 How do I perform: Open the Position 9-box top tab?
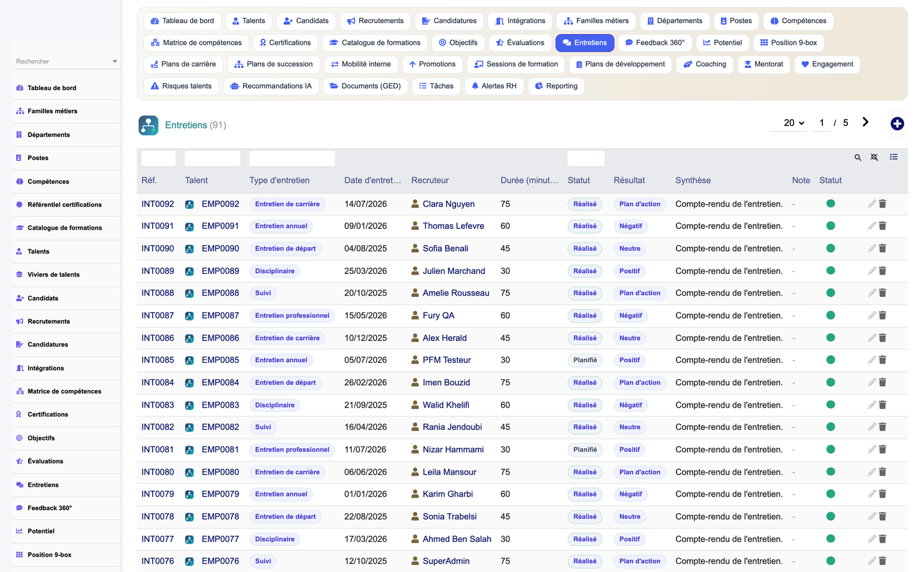[788, 43]
